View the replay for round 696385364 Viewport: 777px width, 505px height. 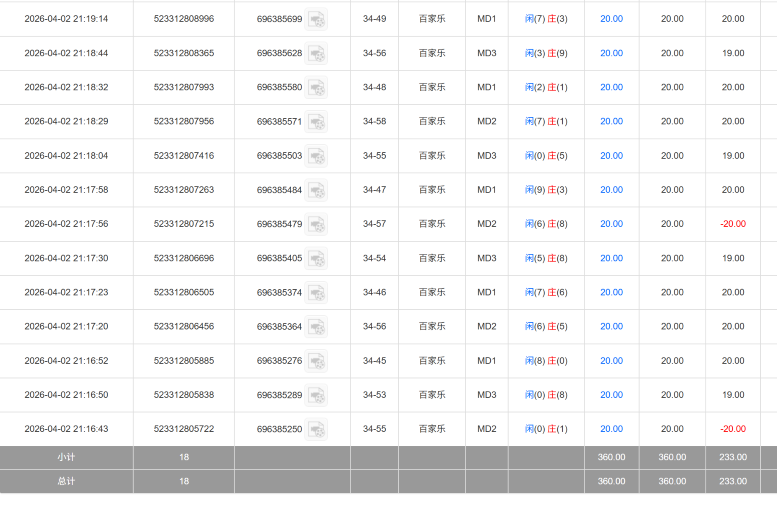pos(316,327)
